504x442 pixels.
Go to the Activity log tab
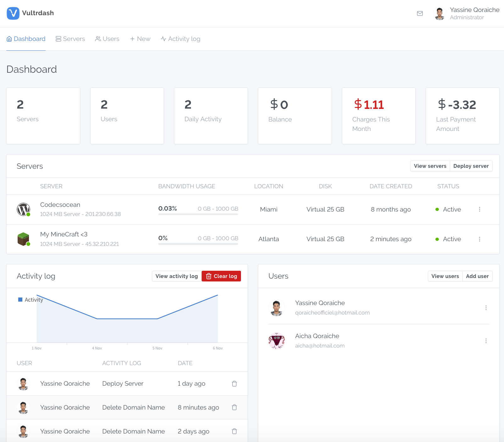pos(181,39)
